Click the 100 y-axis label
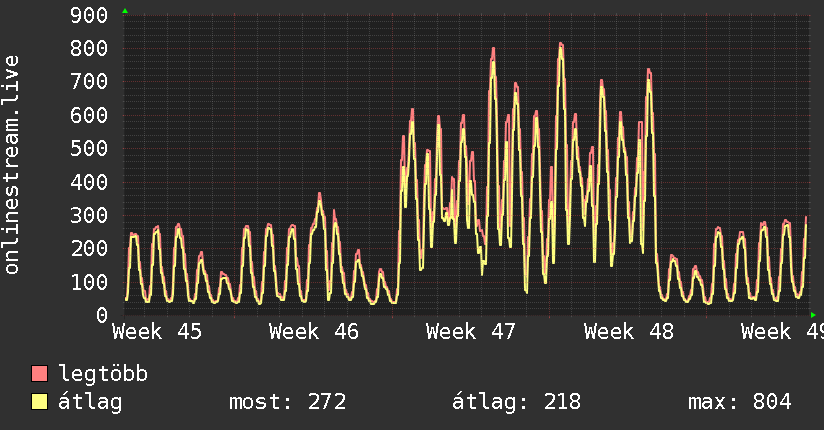This screenshot has width=824, height=430. (x=89, y=282)
